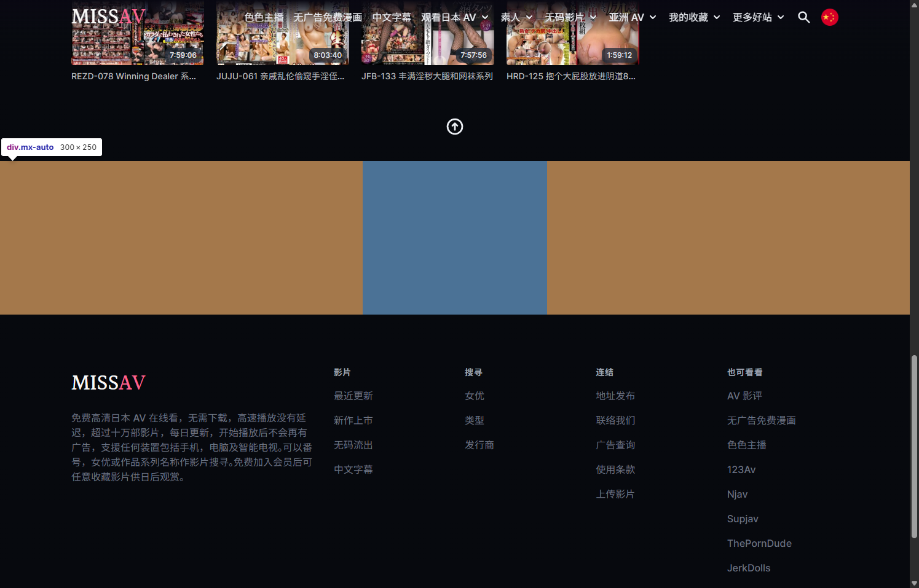Click the MISSAV logo in header

pyautogui.click(x=108, y=17)
